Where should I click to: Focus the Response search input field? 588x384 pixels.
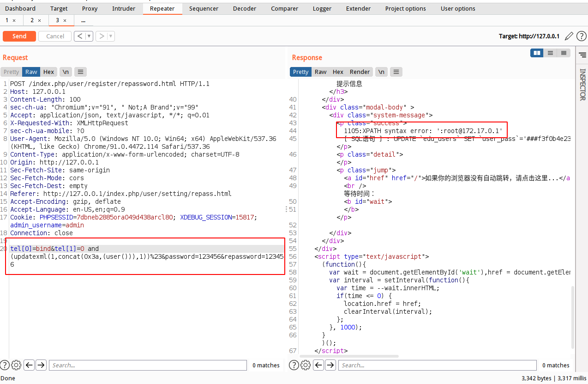[437, 365]
